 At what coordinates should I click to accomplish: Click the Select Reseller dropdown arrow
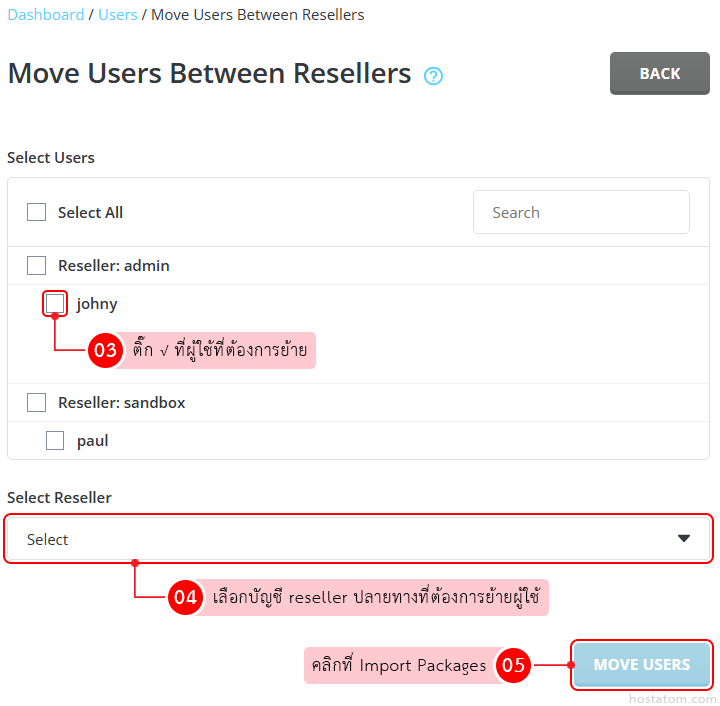684,539
